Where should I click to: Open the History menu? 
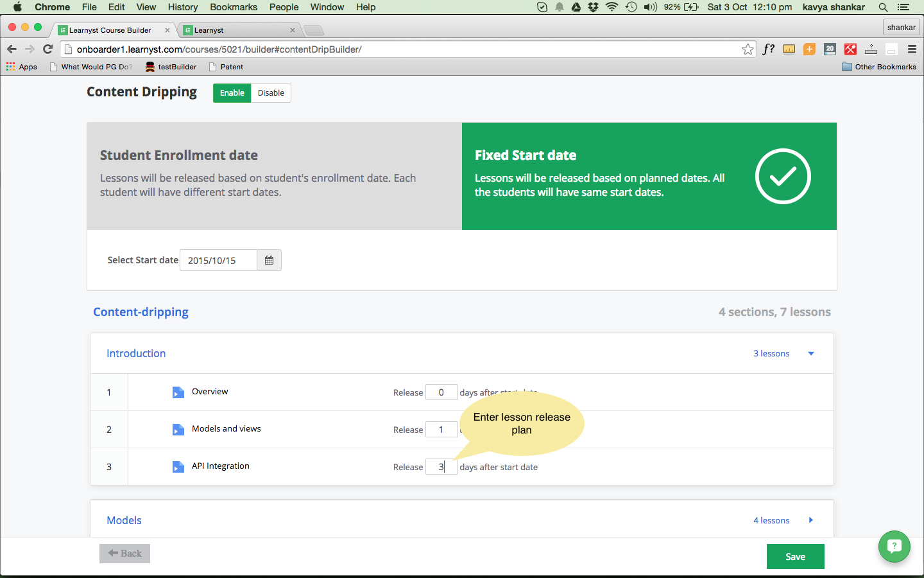pos(183,7)
